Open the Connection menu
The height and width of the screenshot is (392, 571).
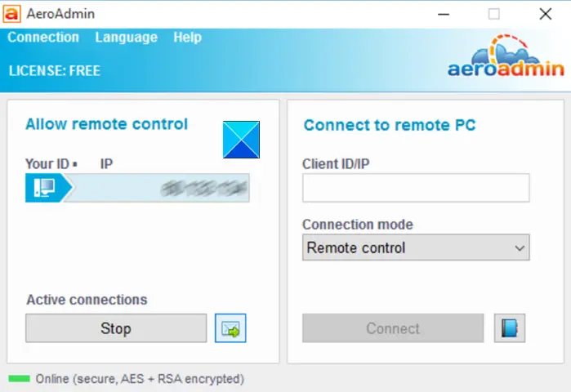click(43, 38)
